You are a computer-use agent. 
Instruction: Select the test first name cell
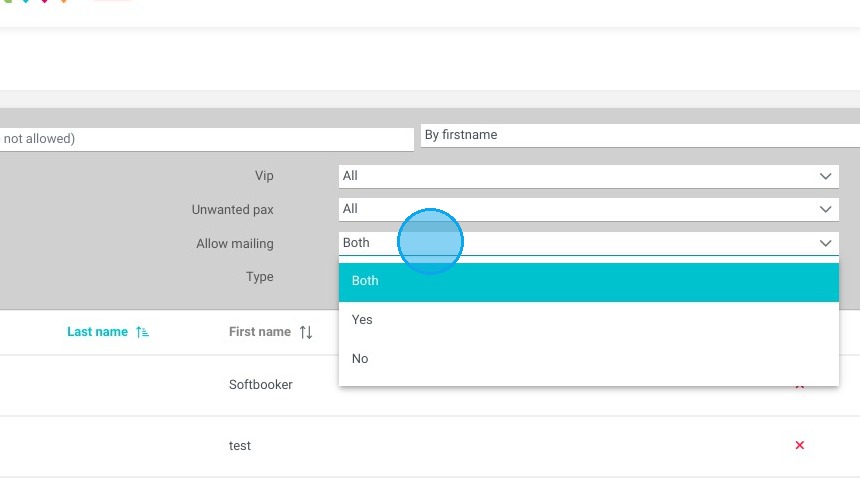[240, 446]
